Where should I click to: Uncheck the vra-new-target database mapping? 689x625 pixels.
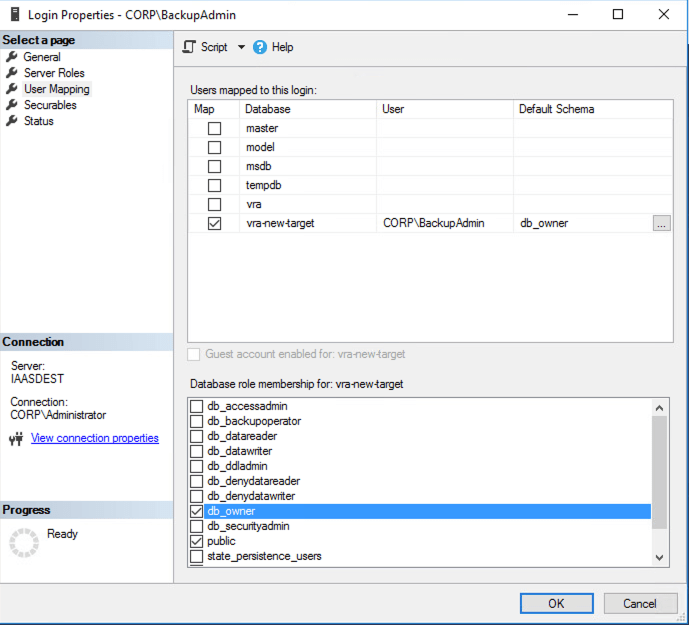(x=214, y=224)
